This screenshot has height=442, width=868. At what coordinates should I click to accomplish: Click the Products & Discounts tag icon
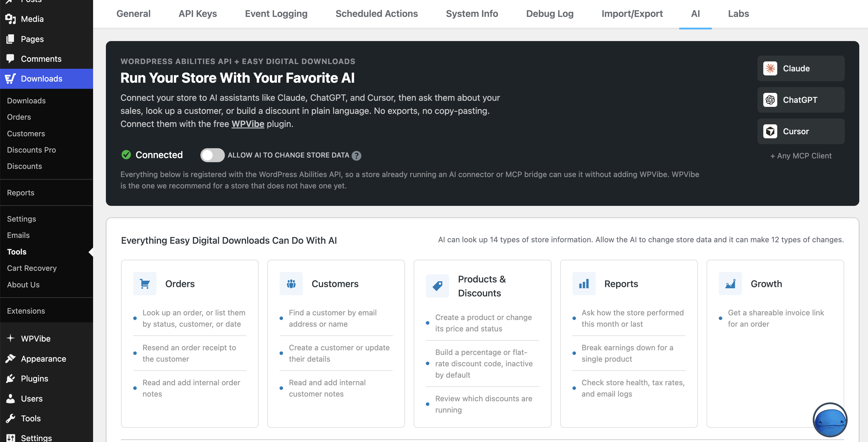437,286
